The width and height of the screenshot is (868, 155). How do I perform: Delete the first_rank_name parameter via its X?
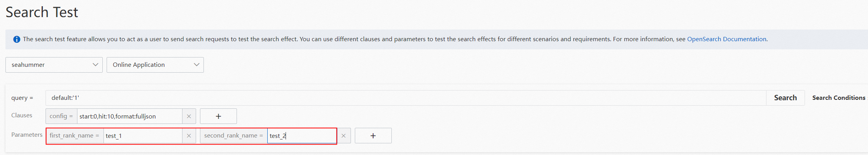(189, 136)
